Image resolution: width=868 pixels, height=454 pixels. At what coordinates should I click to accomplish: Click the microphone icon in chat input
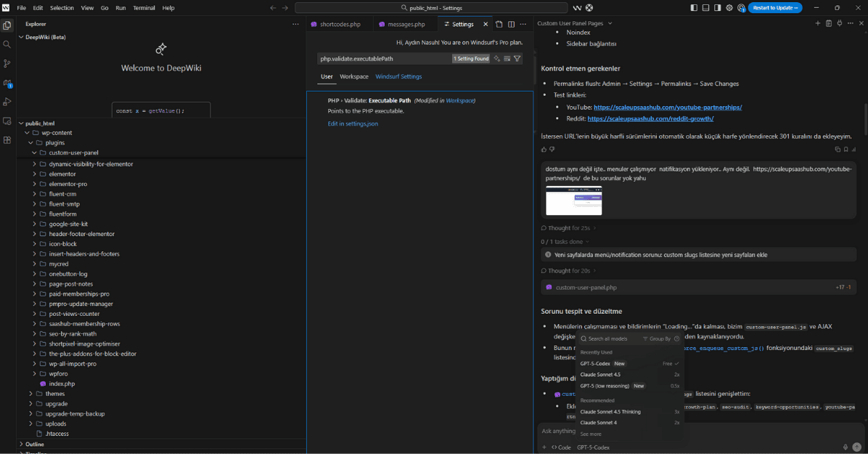[x=846, y=447]
